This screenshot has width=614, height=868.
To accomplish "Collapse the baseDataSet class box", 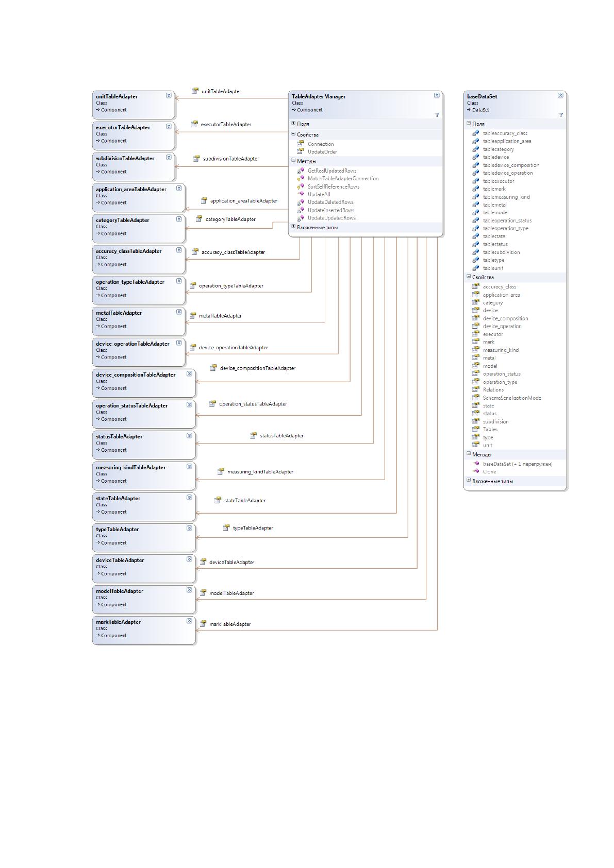I will (x=561, y=95).
